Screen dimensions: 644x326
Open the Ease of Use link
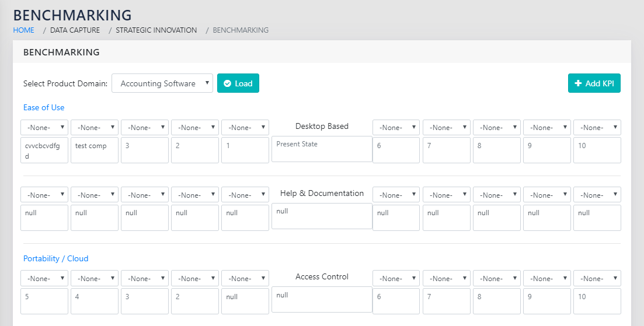coord(44,108)
